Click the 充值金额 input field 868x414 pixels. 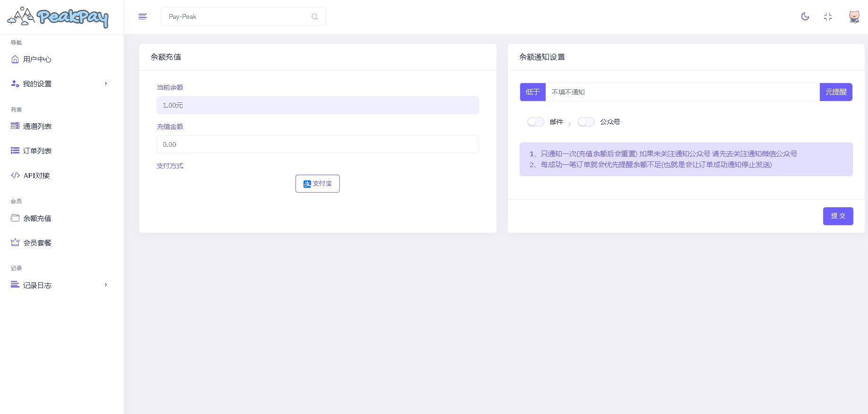(x=317, y=144)
